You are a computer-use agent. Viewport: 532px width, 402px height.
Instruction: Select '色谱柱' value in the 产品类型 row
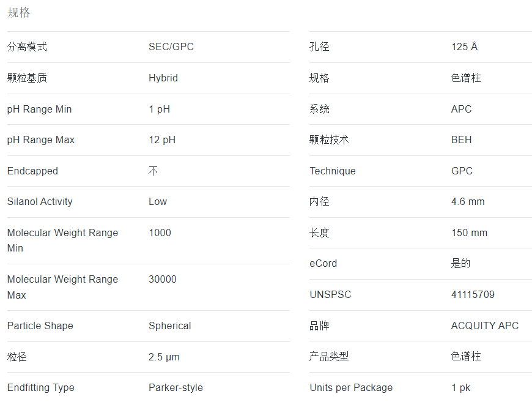466,356
